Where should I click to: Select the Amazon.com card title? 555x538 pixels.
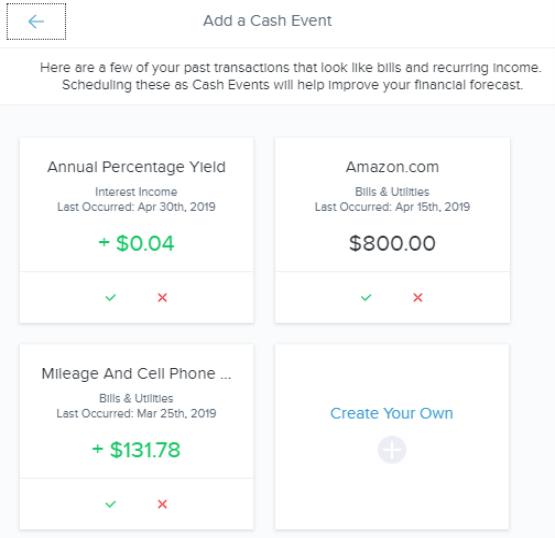392,167
